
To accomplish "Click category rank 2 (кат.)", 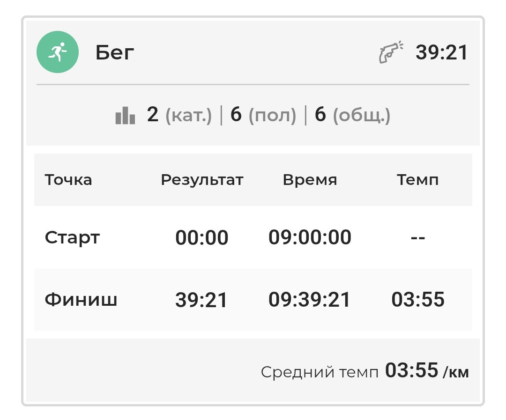I will point(179,115).
